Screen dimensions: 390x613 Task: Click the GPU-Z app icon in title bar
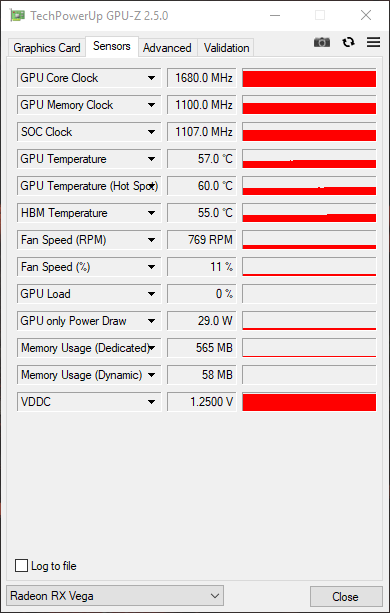(x=18, y=16)
